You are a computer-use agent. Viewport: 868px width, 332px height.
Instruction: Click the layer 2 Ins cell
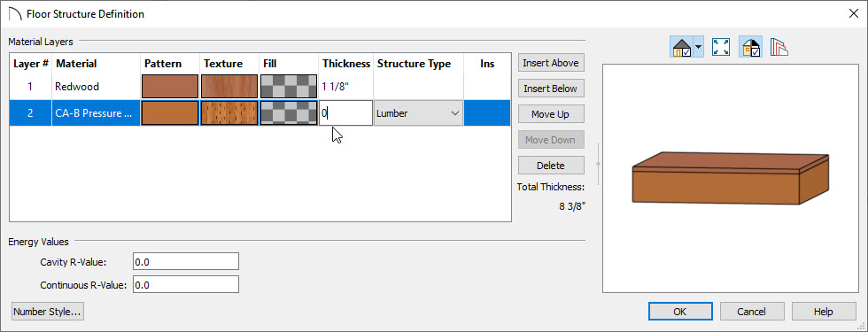tap(487, 113)
